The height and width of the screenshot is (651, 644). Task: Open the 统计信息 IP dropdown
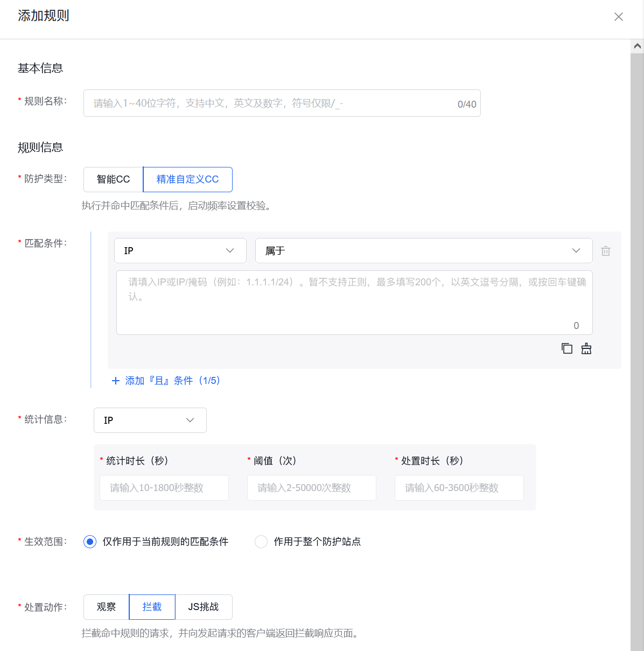[x=150, y=420]
